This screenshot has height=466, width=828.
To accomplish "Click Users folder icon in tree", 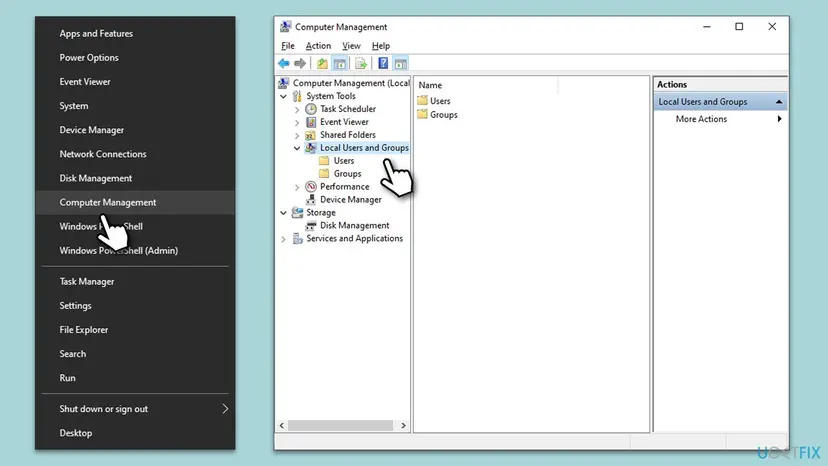I will [x=324, y=161].
